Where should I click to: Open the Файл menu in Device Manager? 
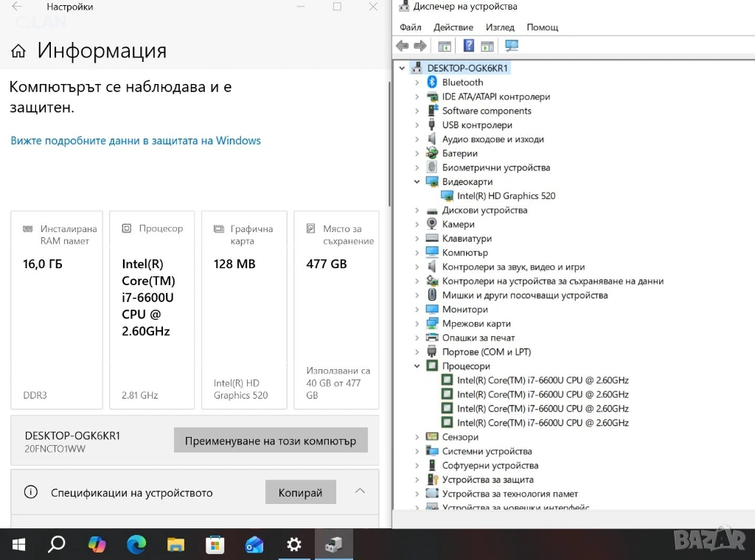pos(410,27)
